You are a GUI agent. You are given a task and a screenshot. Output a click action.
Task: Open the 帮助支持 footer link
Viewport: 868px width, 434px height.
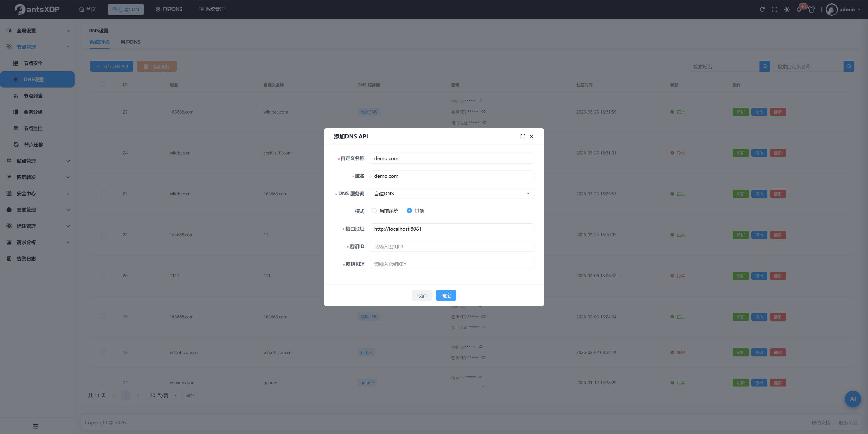[821, 422]
